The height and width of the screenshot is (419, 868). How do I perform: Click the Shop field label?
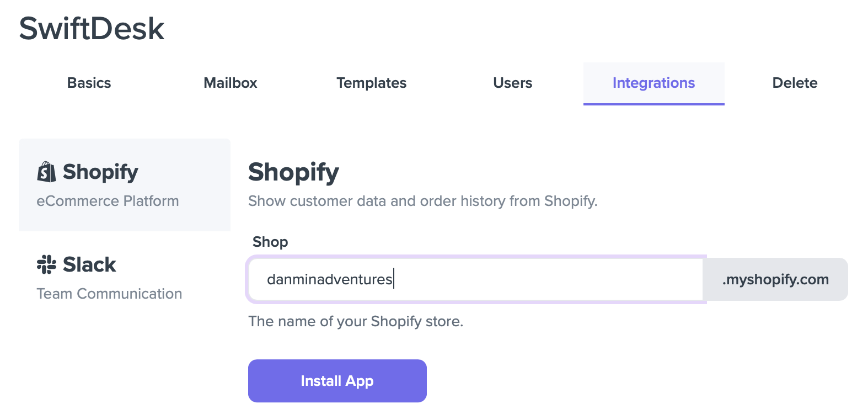pyautogui.click(x=270, y=241)
